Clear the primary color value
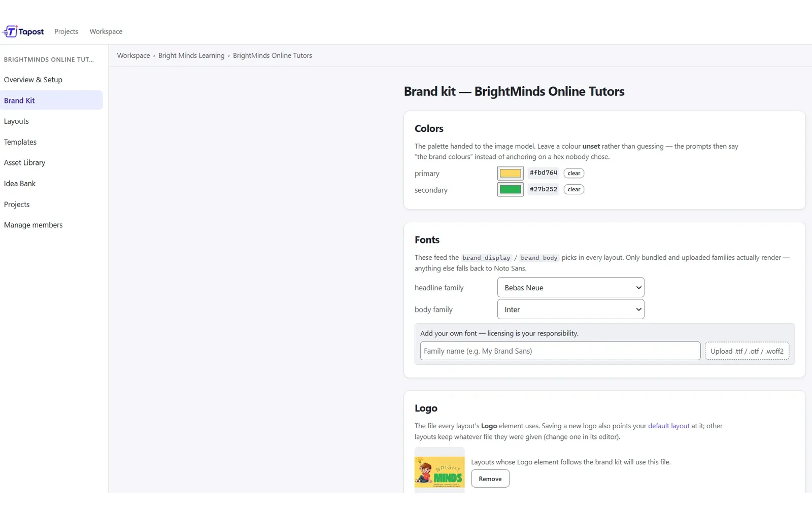 [574, 173]
